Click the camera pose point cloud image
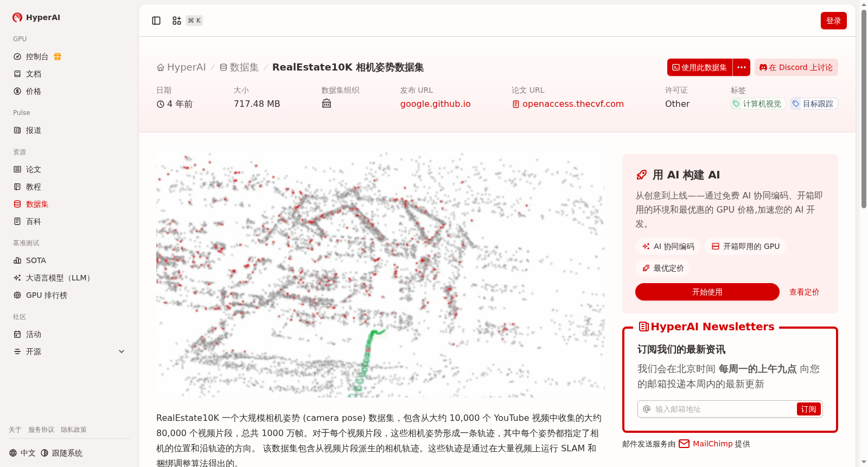The width and height of the screenshot is (868, 467). tap(380, 271)
